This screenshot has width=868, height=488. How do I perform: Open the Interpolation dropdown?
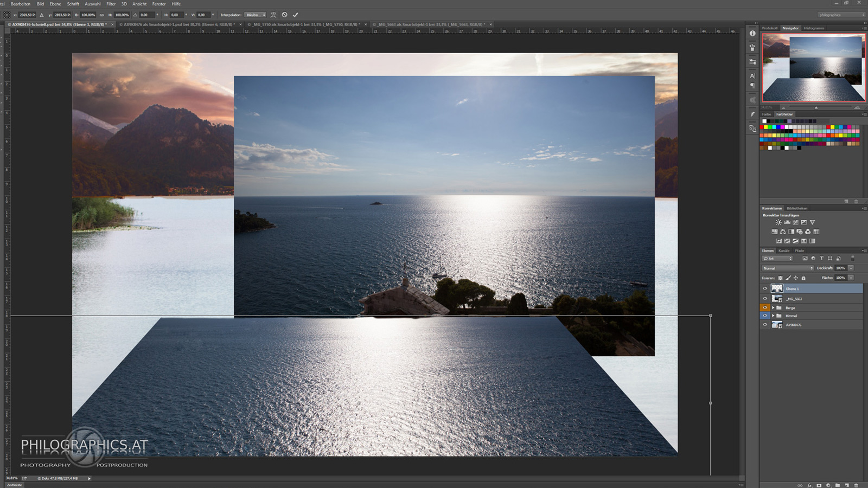(255, 15)
